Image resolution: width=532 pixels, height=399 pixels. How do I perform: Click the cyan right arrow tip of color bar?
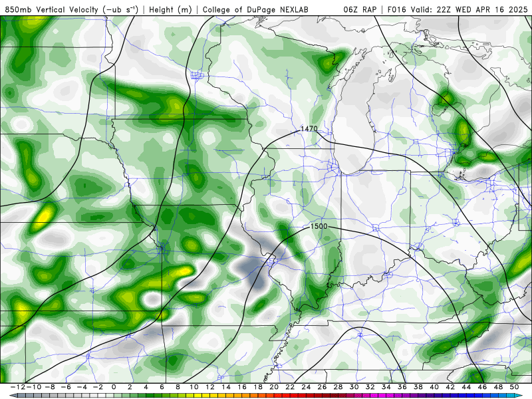518,396
